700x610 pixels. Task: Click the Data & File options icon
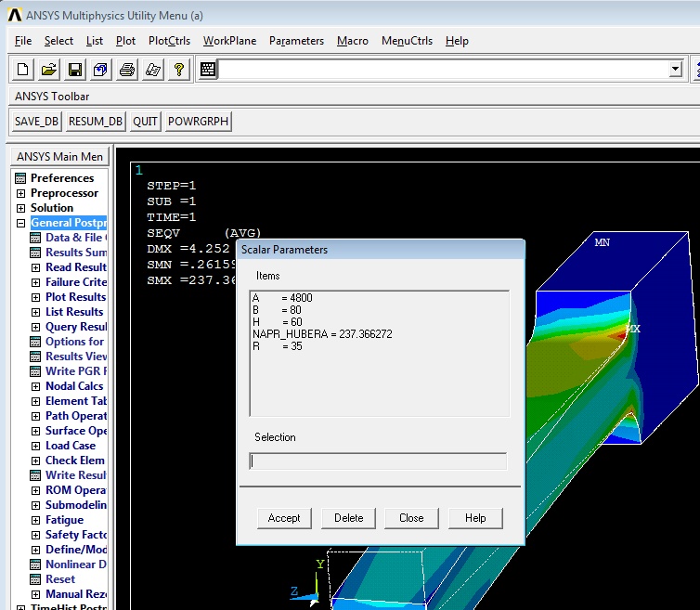pyautogui.click(x=35, y=238)
